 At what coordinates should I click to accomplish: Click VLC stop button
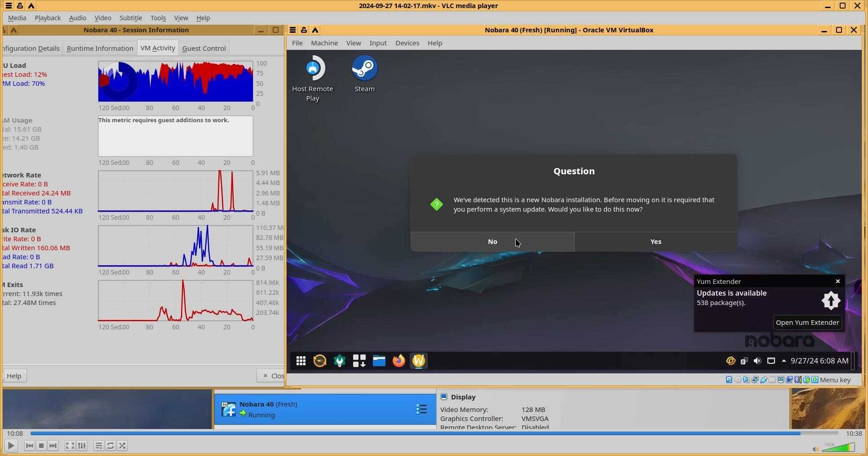pyautogui.click(x=41, y=446)
